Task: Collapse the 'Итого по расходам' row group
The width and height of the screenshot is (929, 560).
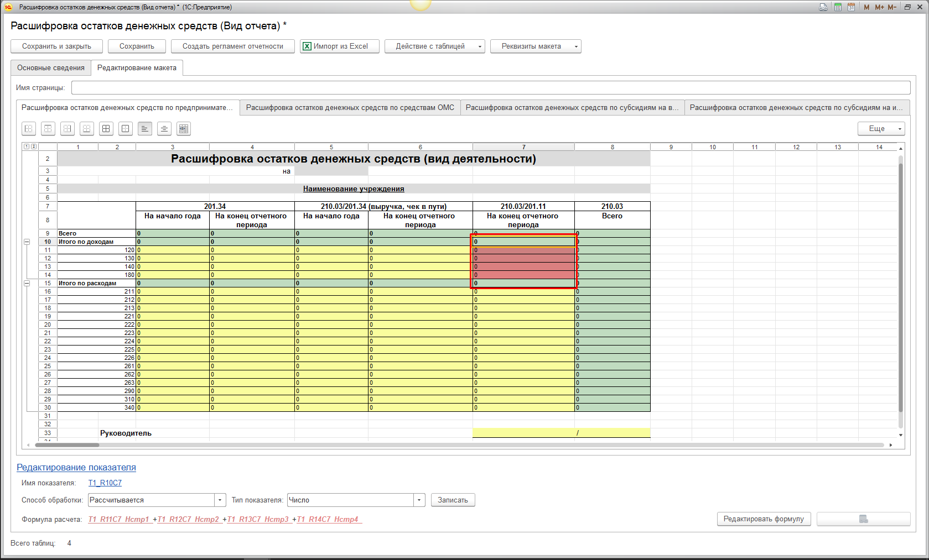Action: (27, 284)
